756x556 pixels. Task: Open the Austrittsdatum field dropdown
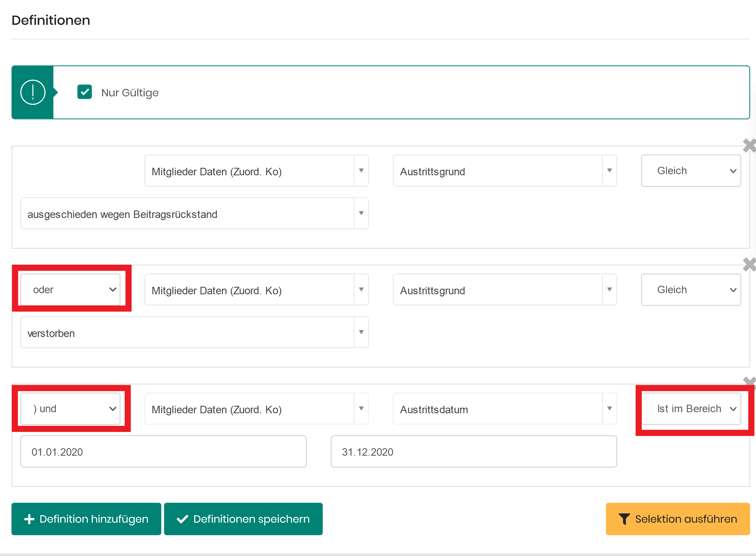505,408
